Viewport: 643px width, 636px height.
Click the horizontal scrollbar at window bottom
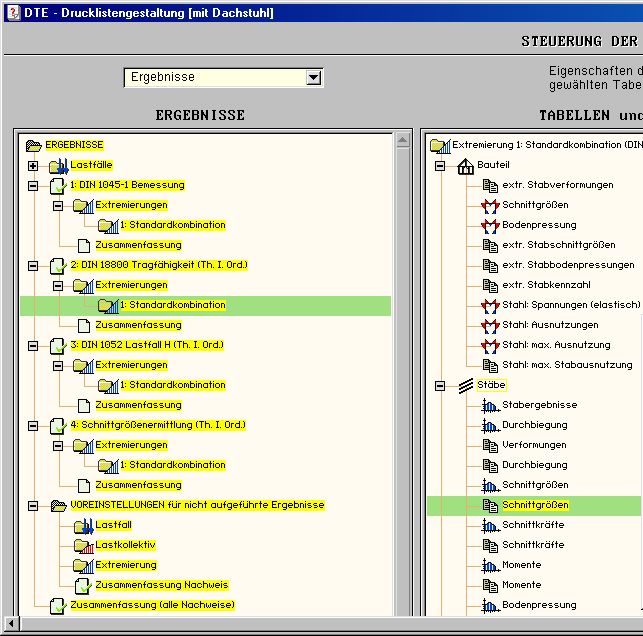[320, 625]
